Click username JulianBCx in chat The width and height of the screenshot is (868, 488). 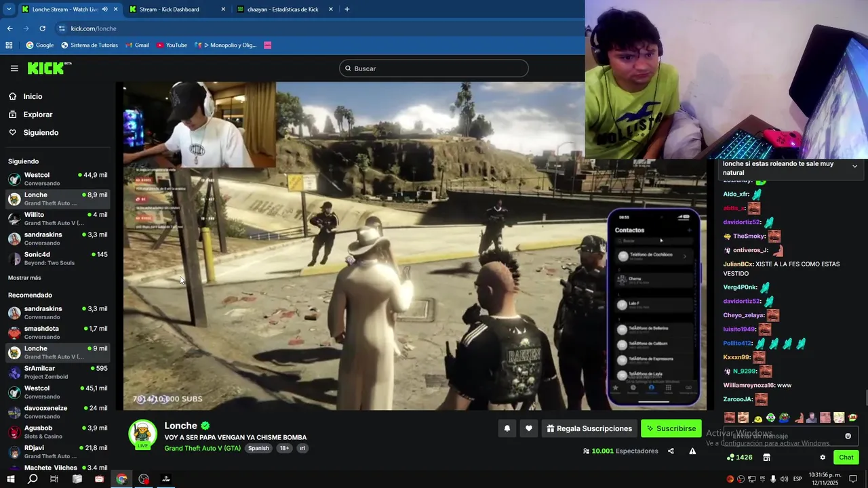click(738, 264)
